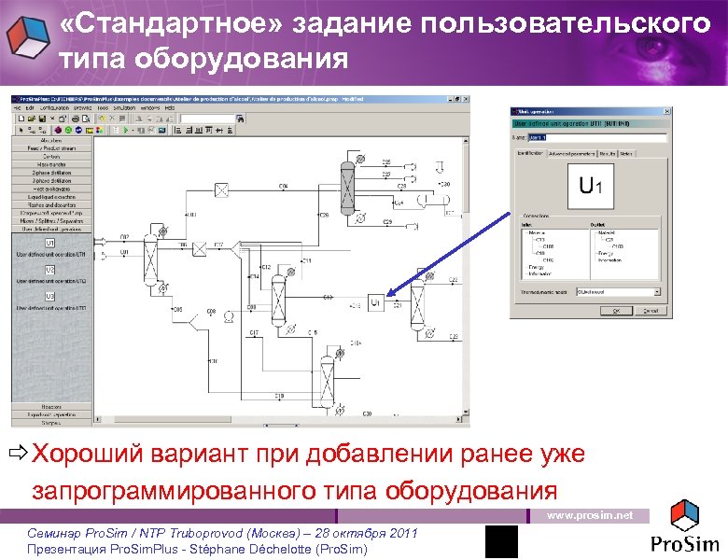This screenshot has height=560, width=728.
Task: Expand the 2-phase distillation palette group
Action: (51, 173)
